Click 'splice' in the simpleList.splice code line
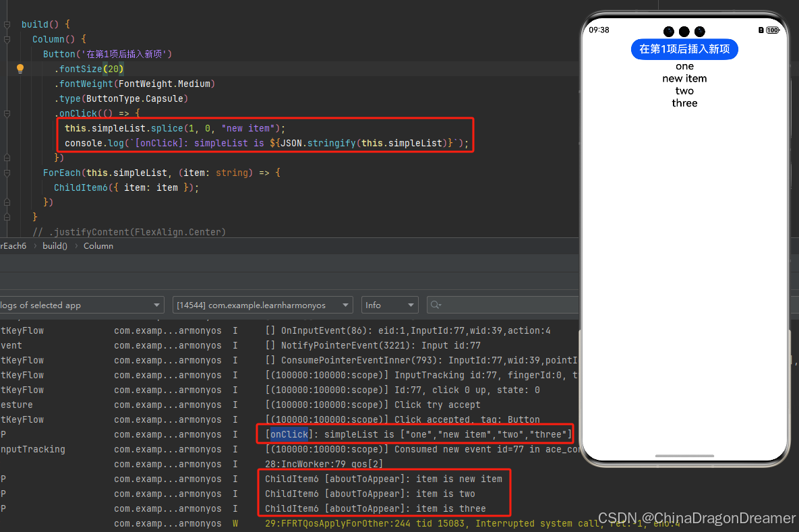Image resolution: width=799 pixels, height=532 pixels. pos(167,128)
